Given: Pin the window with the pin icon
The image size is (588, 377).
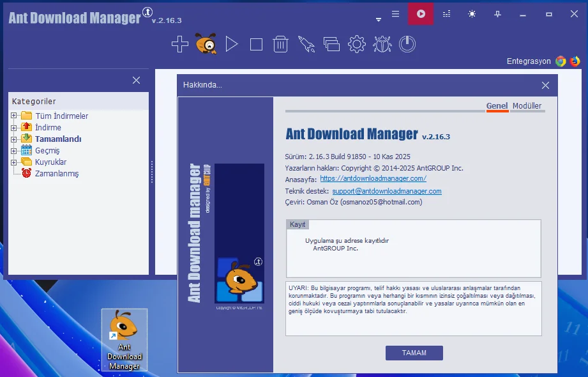Looking at the screenshot, I should coord(497,14).
